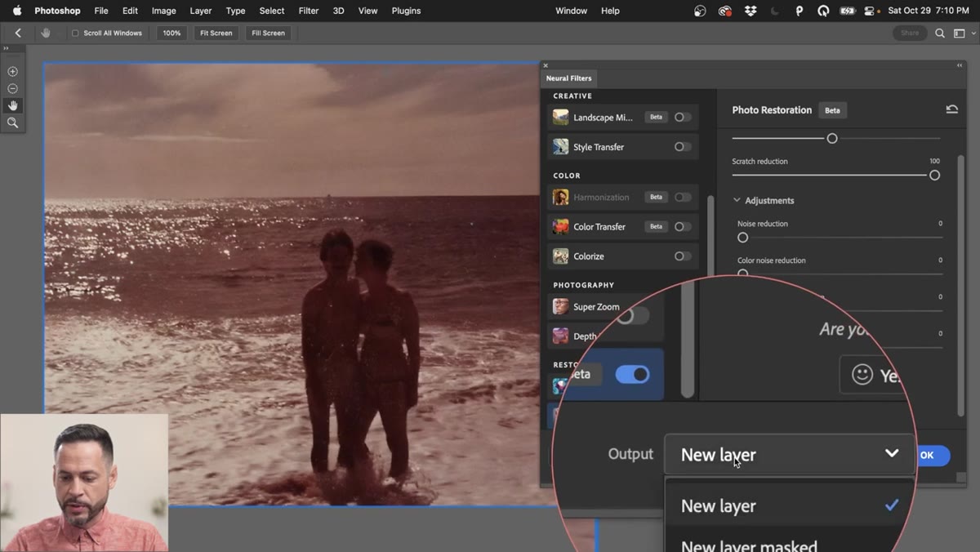This screenshot has height=552, width=980.
Task: Open the Image menu
Action: coord(164,11)
